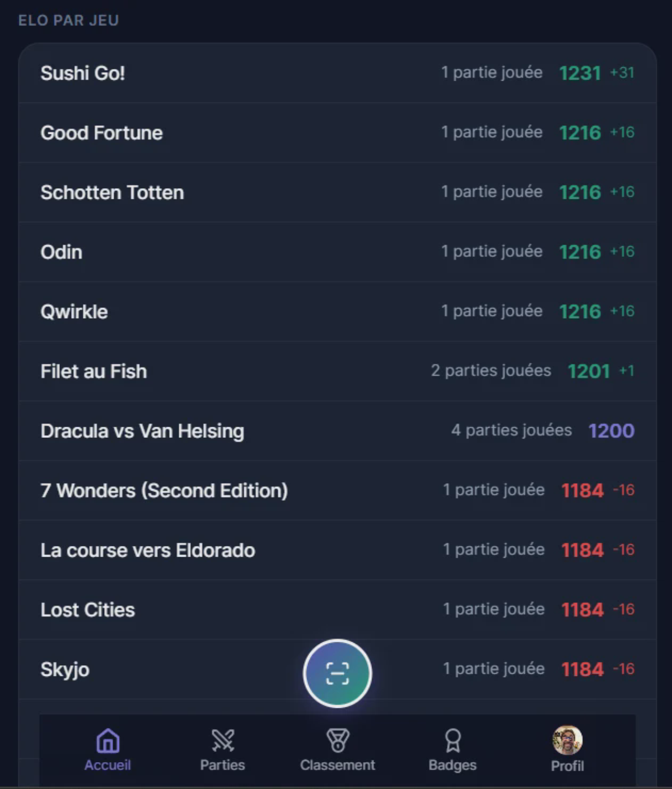The height and width of the screenshot is (789, 672).
Task: Open the Accueil home icon
Action: (x=108, y=741)
